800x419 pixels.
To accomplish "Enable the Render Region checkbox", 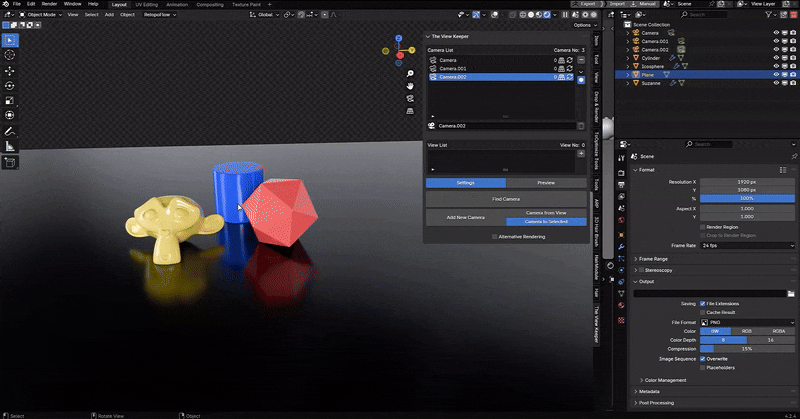I will tap(703, 227).
